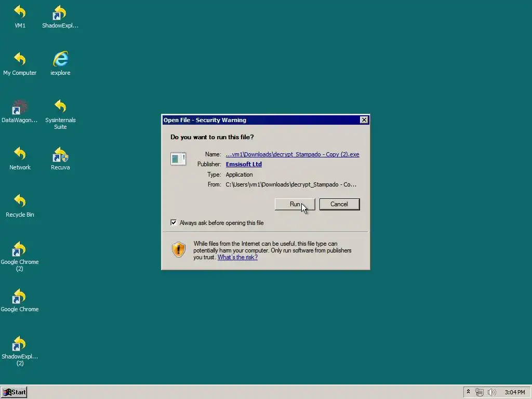Open the Start menu
Screen dimensions: 532x399
pyautogui.click(x=14, y=392)
